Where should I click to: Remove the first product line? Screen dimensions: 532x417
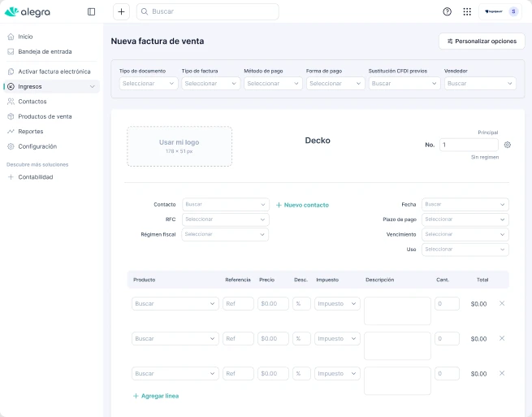[502, 303]
